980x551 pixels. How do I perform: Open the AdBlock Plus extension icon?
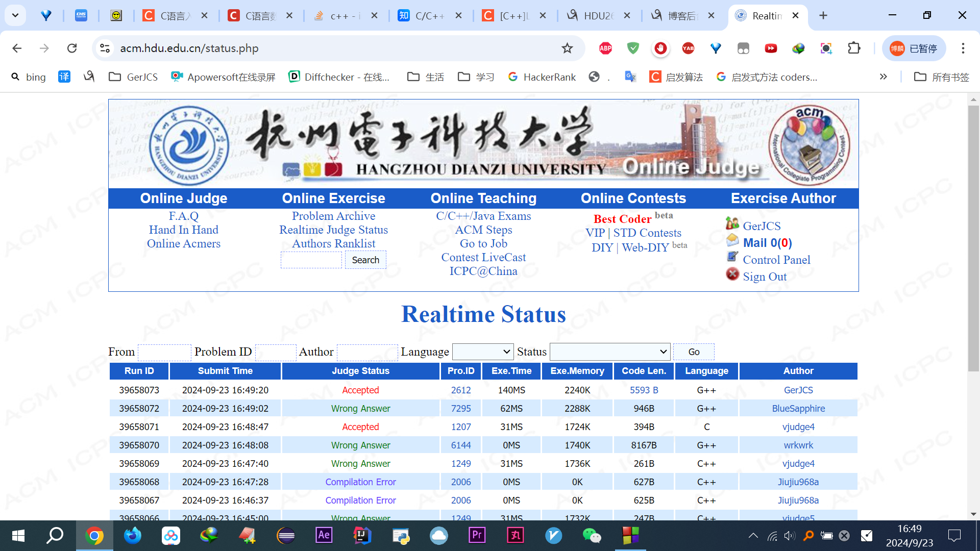[x=605, y=48]
